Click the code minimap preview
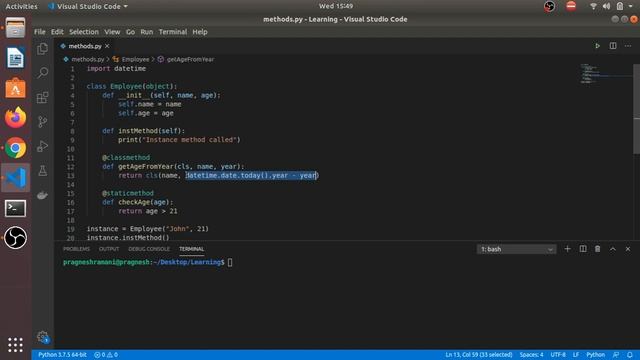640x360 pixels. pos(606,73)
